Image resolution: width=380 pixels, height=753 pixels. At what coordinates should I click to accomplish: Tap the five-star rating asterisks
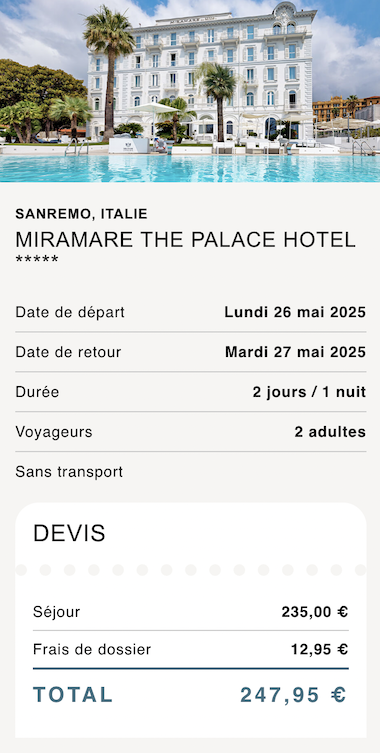click(37, 261)
